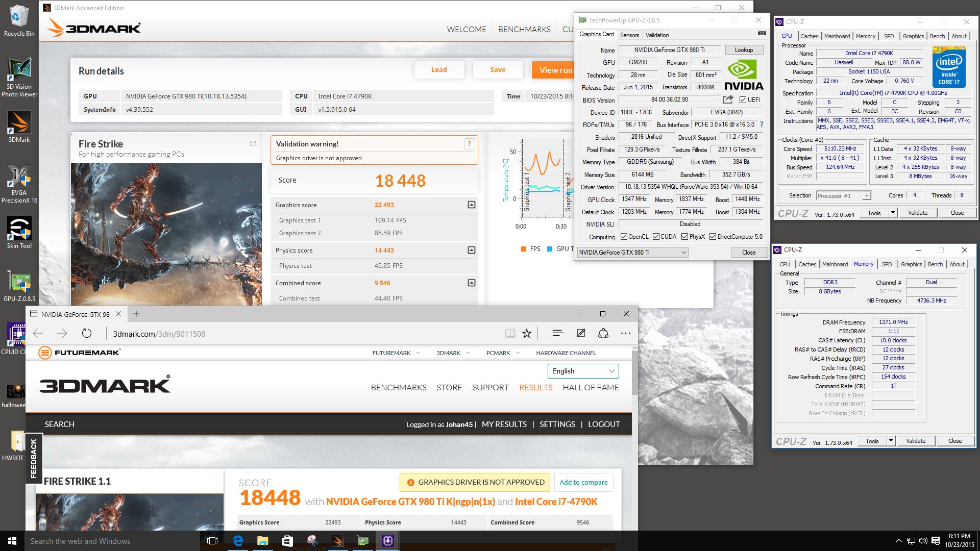The width and height of the screenshot is (980, 551).
Task: Click the 3dmark.com address bar
Action: [x=304, y=334]
